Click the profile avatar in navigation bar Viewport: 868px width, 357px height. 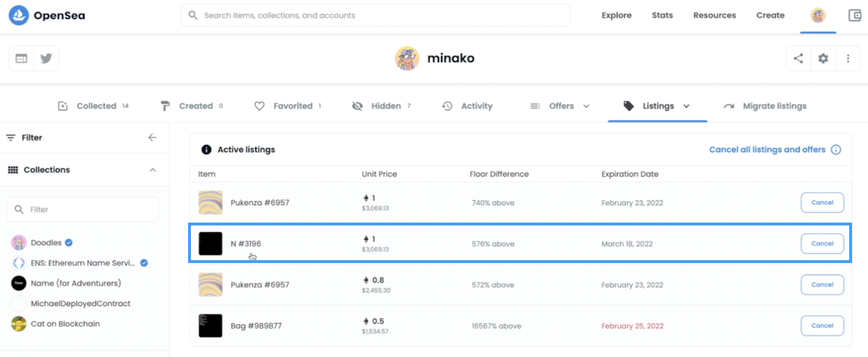[818, 15]
